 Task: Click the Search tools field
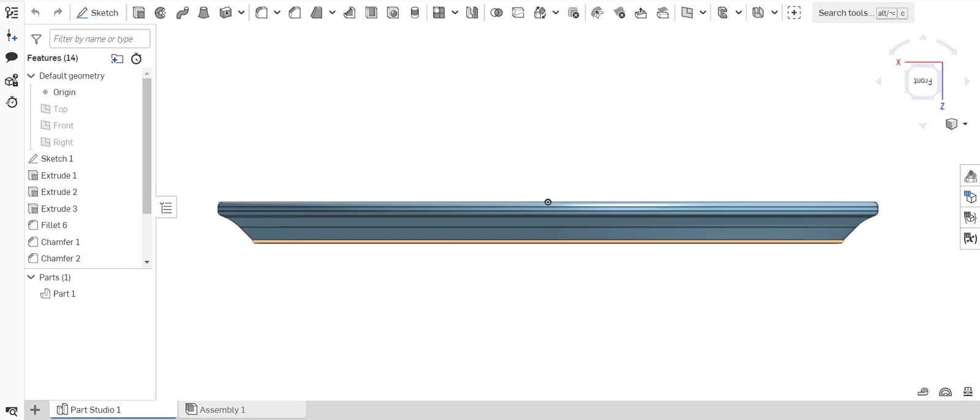tap(862, 13)
